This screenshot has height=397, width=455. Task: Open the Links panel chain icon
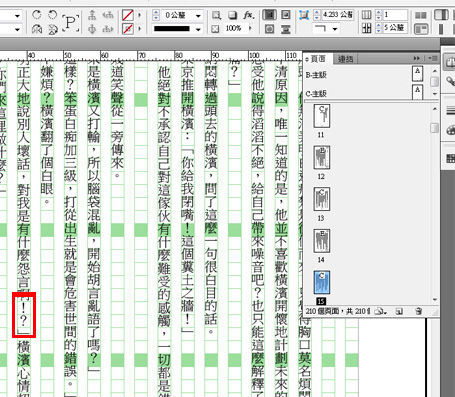[x=450, y=81]
